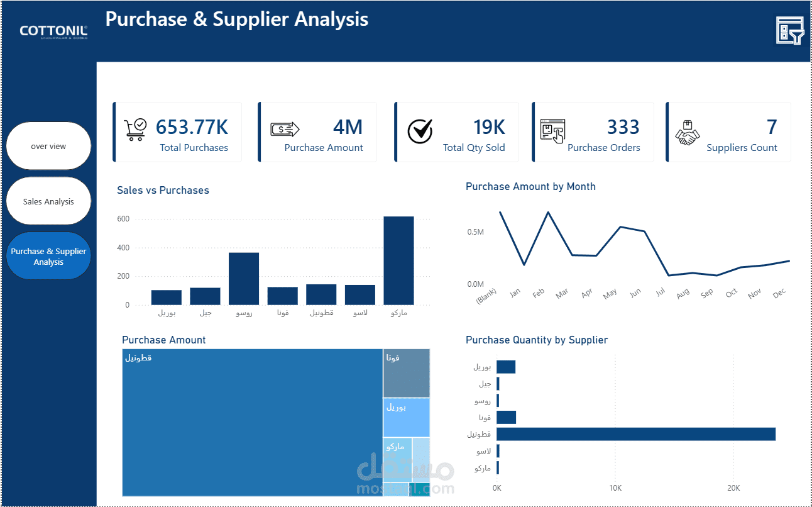Select the tallest ماركو bar in Sales vs Purchases
This screenshot has height=507, width=812.
(398, 260)
